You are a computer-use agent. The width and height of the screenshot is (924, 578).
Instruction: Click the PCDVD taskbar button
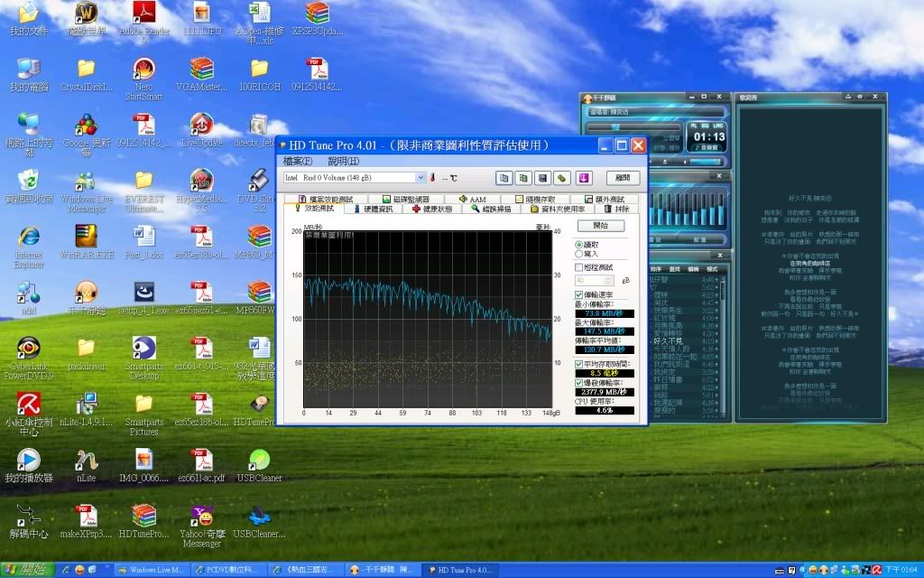228,571
